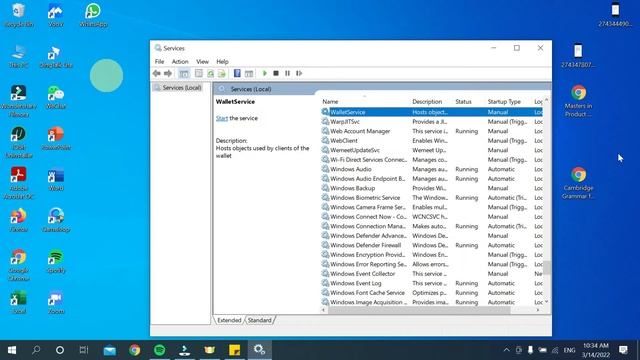Image resolution: width=640 pixels, height=360 pixels.
Task: Click the Refresh toolbar icon
Action: [211, 73]
